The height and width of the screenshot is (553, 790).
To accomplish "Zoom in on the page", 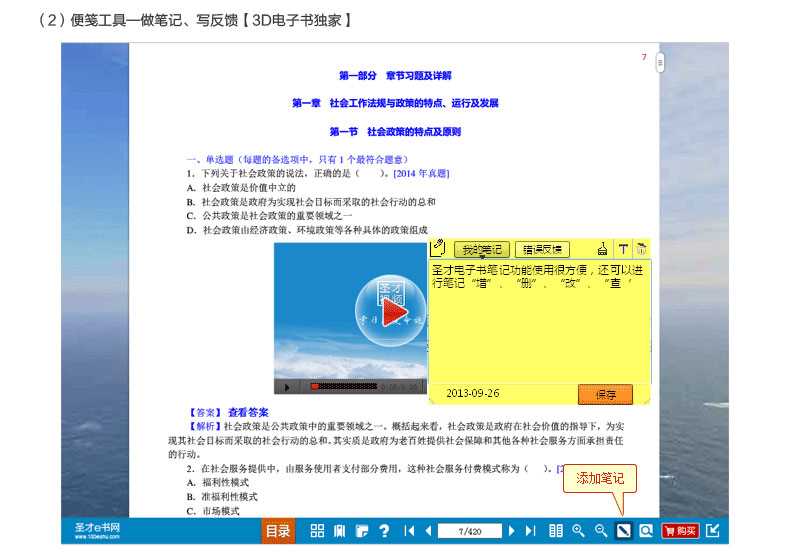I will [x=578, y=531].
